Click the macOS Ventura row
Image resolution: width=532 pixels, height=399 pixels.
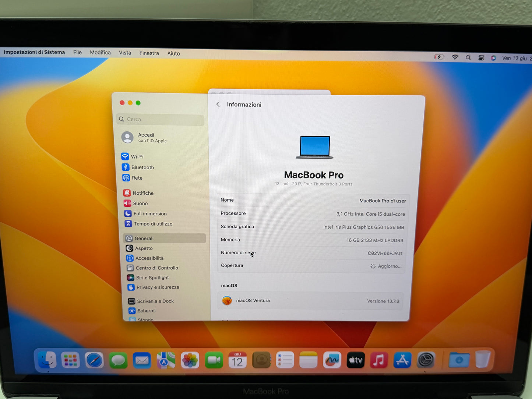coord(311,301)
